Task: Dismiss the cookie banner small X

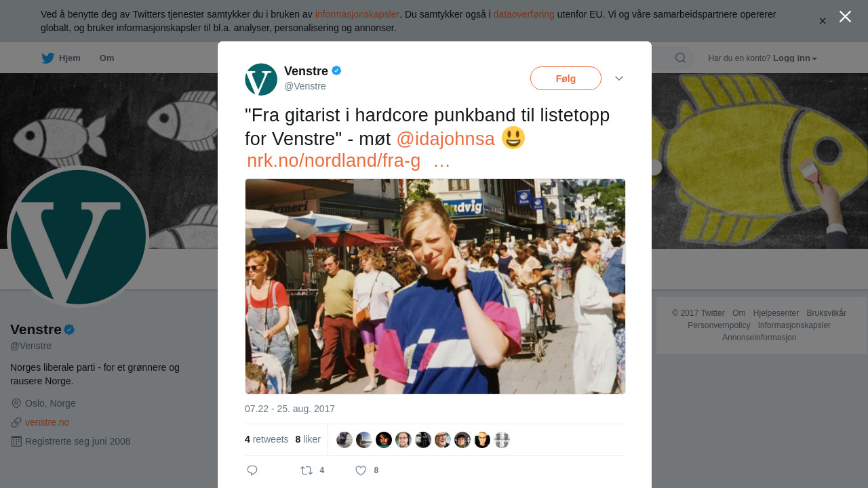Action: (x=823, y=21)
